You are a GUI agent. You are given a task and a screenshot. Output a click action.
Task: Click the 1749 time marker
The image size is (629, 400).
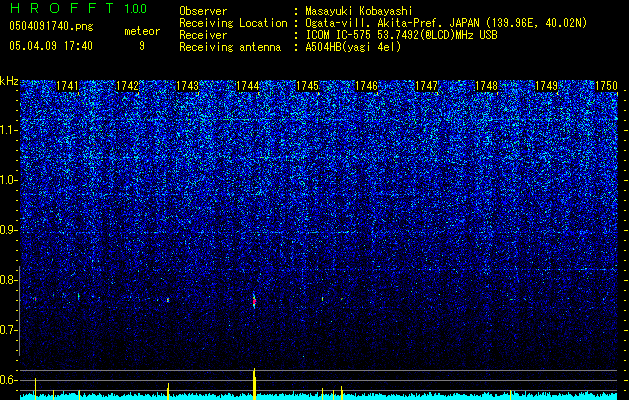pyautogui.click(x=547, y=86)
